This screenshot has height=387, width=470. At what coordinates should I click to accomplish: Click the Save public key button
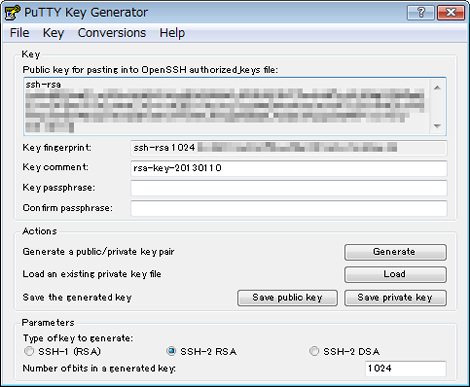point(287,298)
